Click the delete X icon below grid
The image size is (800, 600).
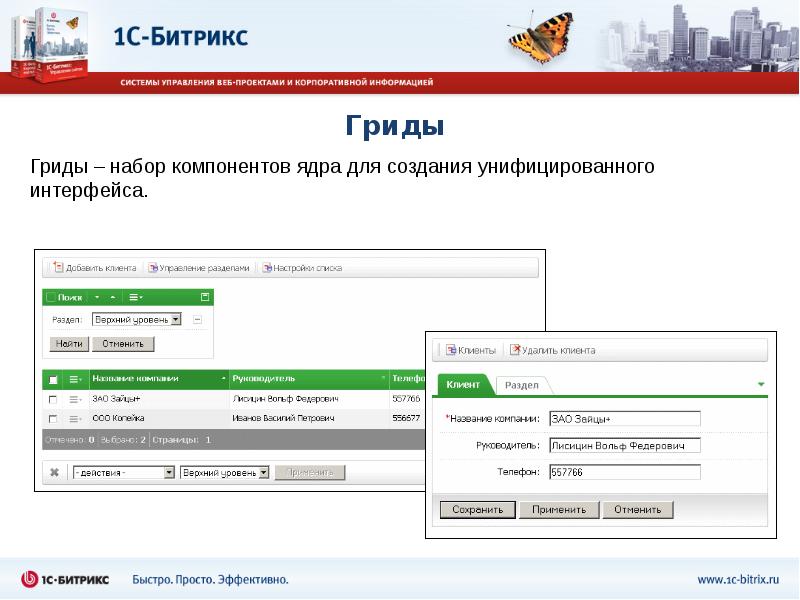[x=55, y=472]
